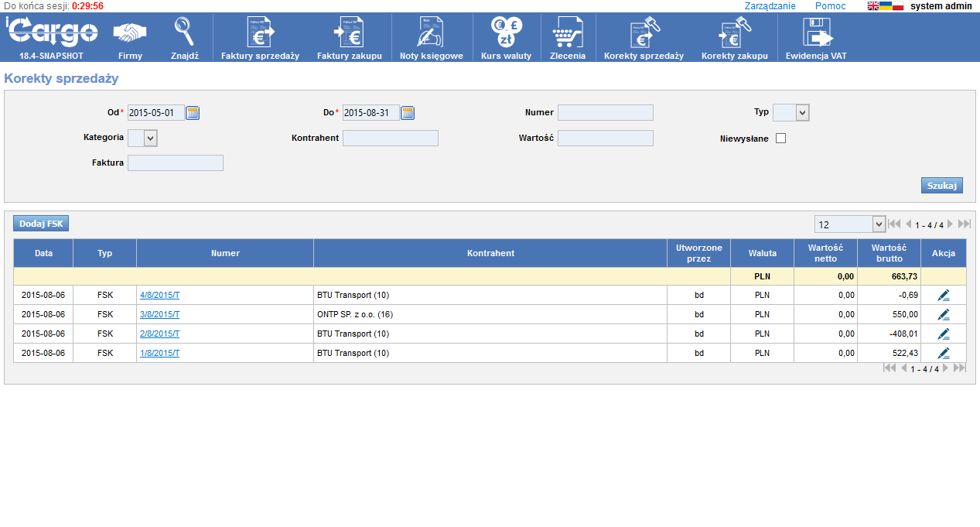Expand the Kategoria dropdown
This screenshot has height=527, width=980.
(150, 139)
